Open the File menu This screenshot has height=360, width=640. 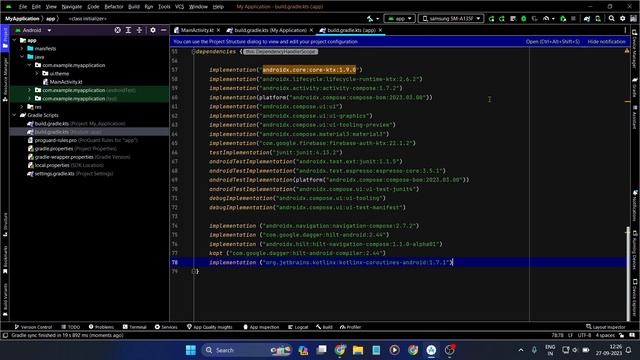pyautogui.click(x=23, y=7)
